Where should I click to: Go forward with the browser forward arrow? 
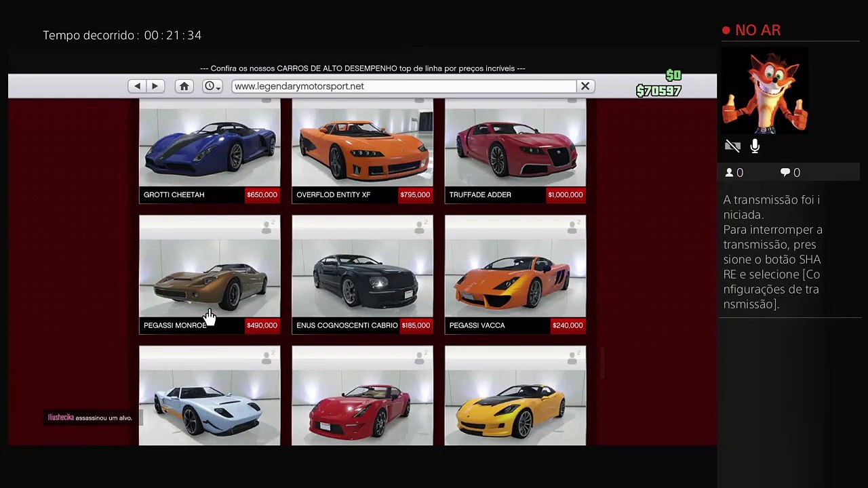(x=155, y=86)
